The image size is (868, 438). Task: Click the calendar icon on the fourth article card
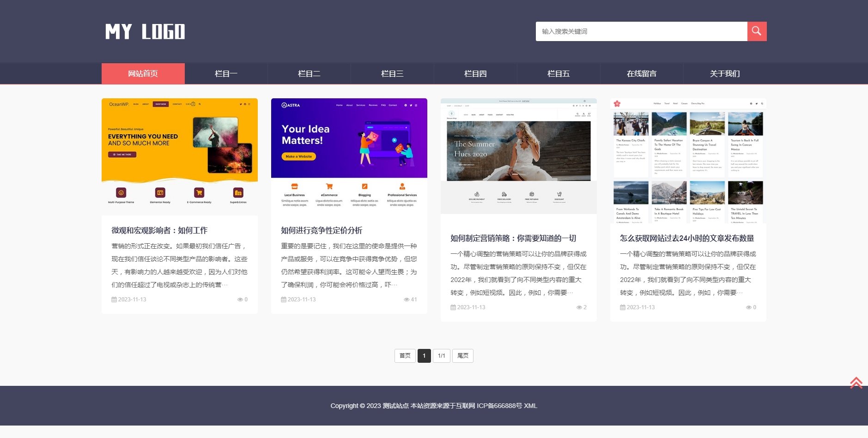(x=622, y=307)
